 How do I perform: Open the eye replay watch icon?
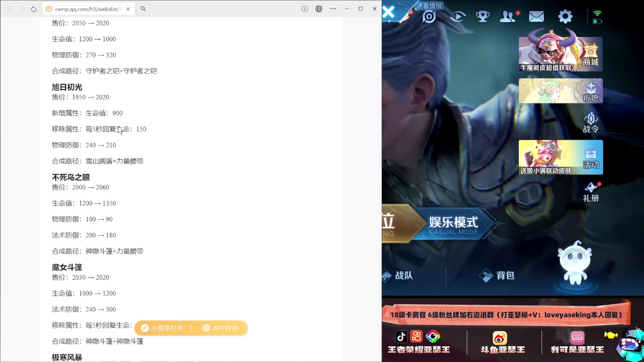click(458, 16)
